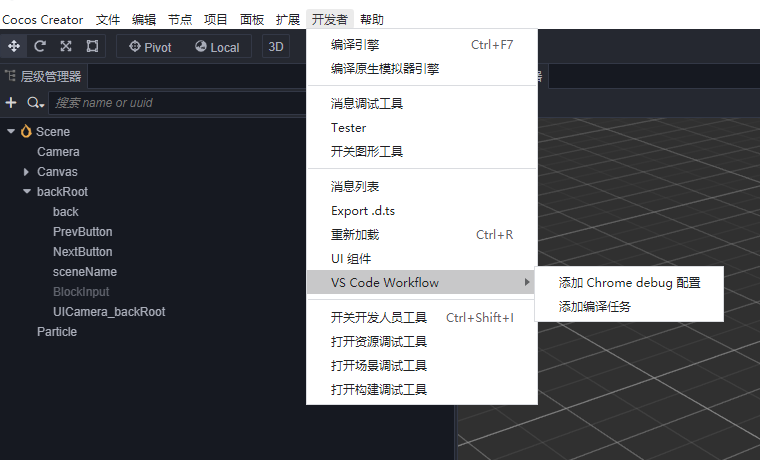The image size is (760, 460).
Task: Collapse the Scene root node
Action: [x=11, y=131]
